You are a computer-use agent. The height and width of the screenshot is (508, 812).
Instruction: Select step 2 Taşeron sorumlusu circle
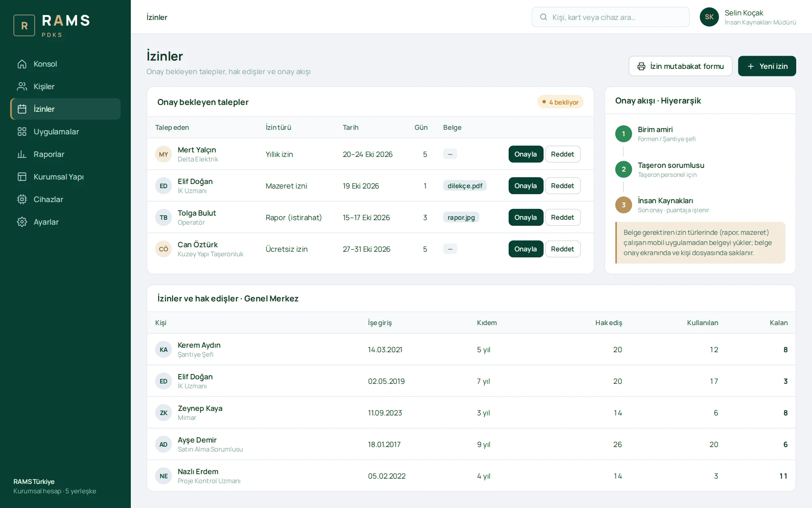click(x=624, y=169)
